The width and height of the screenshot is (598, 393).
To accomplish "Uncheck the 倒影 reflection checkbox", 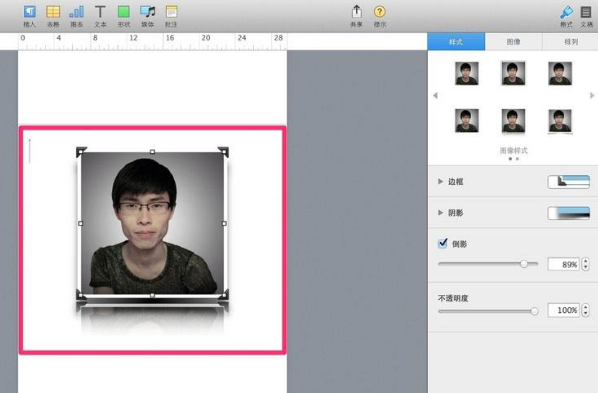I will tap(442, 243).
